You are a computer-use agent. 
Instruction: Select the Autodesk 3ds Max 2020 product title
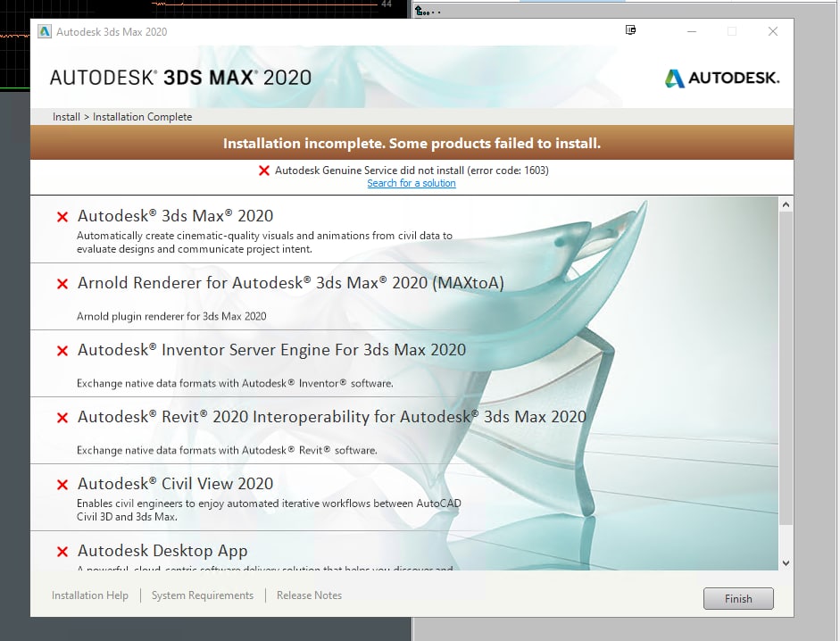[175, 216]
